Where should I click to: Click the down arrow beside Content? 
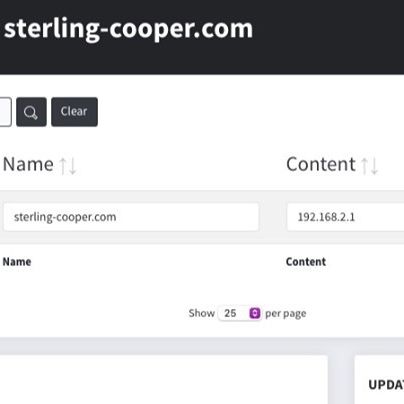pos(375,166)
